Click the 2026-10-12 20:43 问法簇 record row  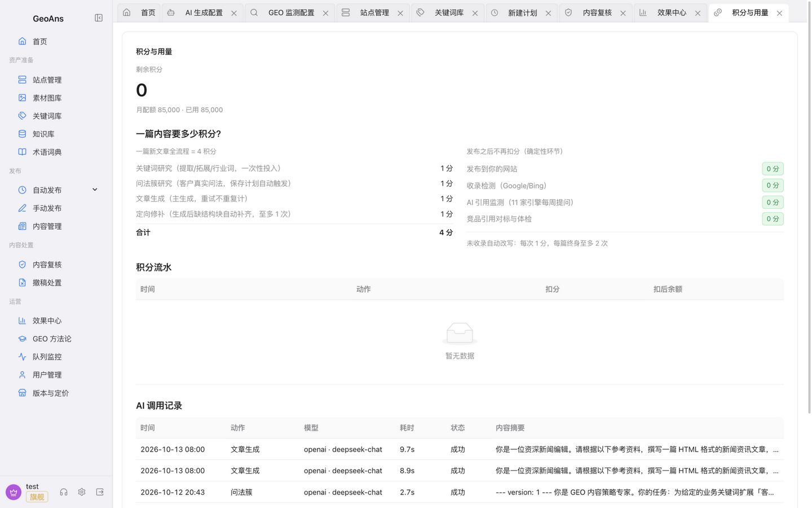click(x=460, y=492)
